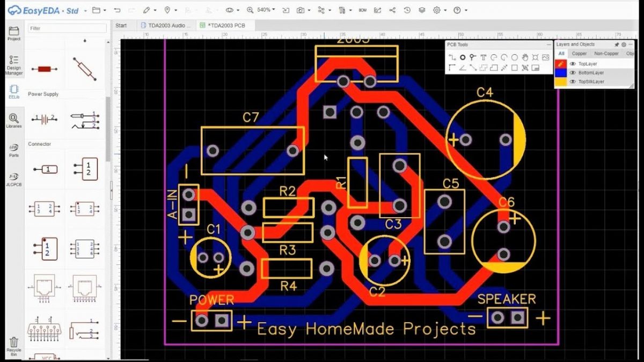Open the EELib sidebar panel
Screen dimensions: 644x362
[x=14, y=92]
